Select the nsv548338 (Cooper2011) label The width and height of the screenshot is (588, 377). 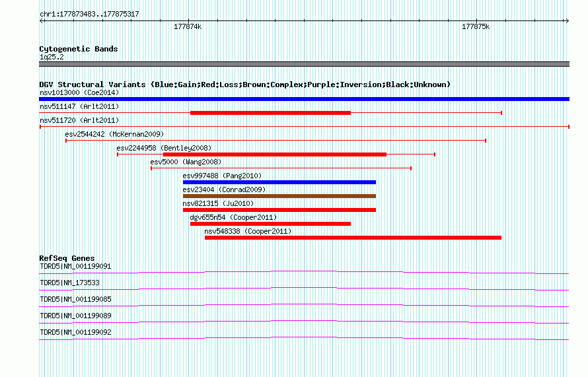point(248,231)
